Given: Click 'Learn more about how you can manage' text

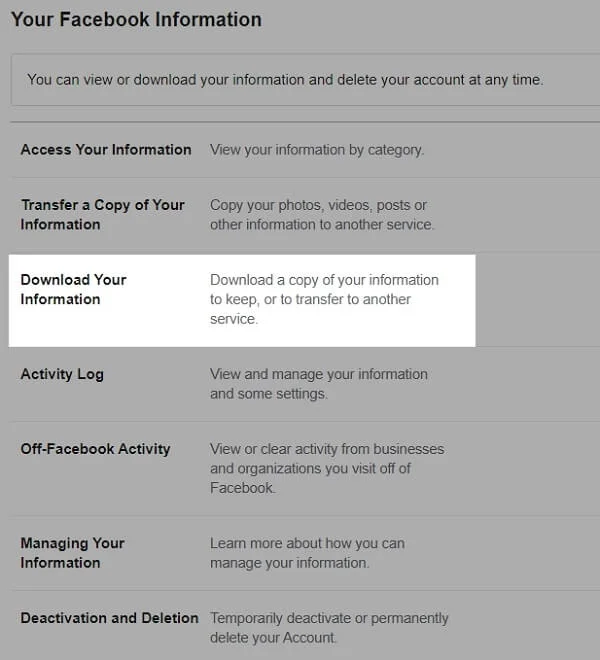Looking at the screenshot, I should (x=307, y=544).
